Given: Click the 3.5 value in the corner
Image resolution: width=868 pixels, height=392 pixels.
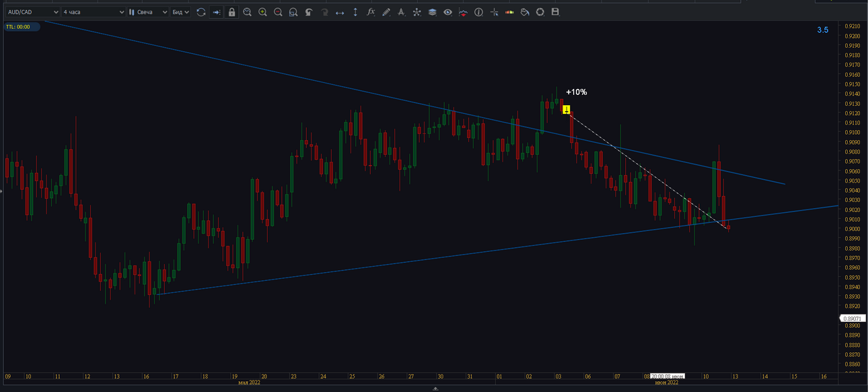Looking at the screenshot, I should (823, 30).
